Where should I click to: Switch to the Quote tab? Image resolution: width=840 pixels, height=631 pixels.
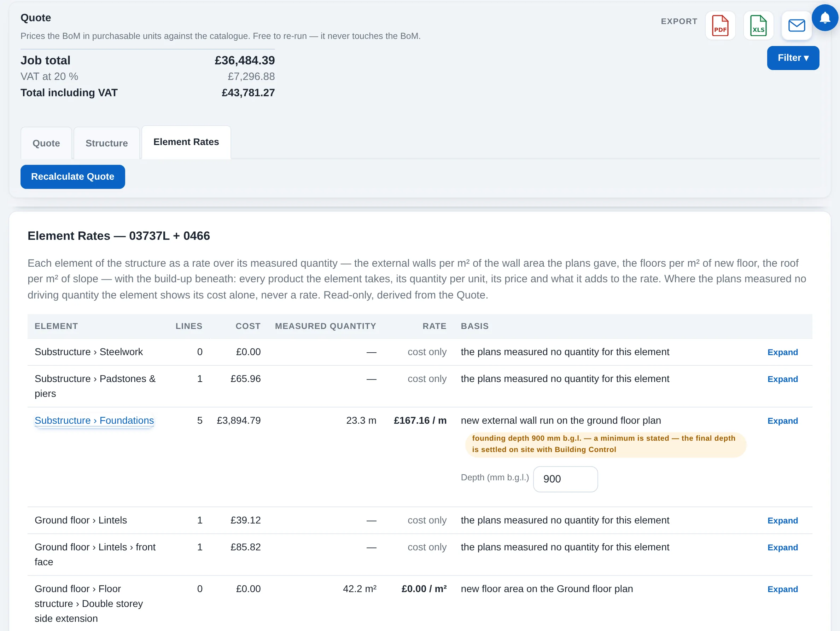46,143
